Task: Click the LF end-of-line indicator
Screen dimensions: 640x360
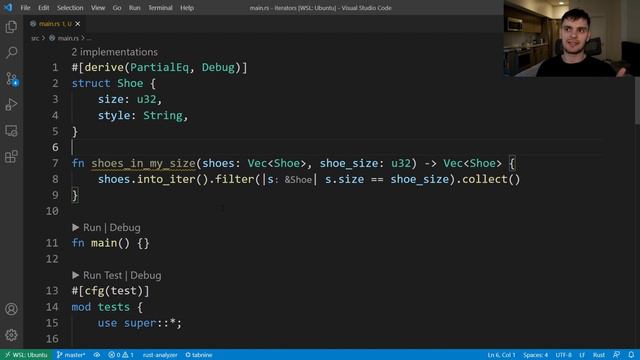Action: [x=582, y=355]
